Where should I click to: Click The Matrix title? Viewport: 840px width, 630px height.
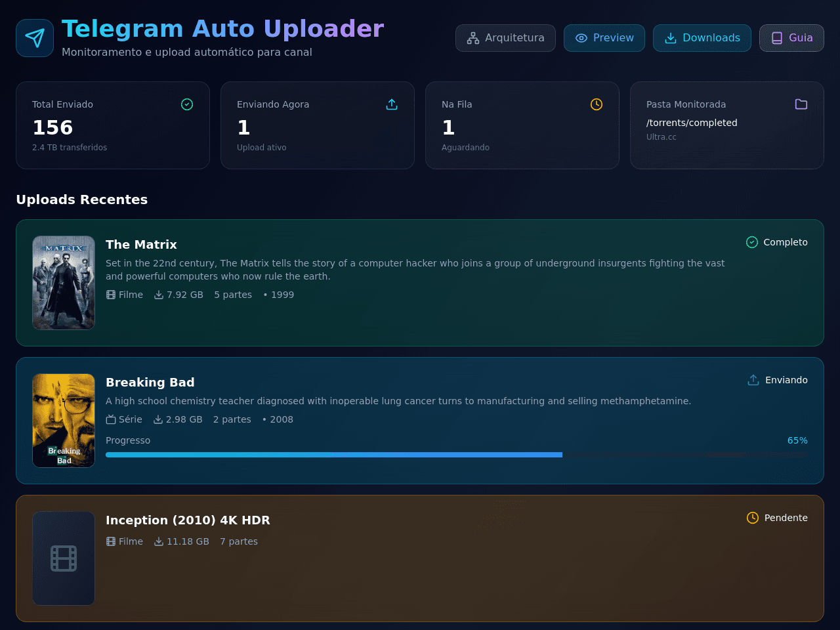tap(141, 244)
